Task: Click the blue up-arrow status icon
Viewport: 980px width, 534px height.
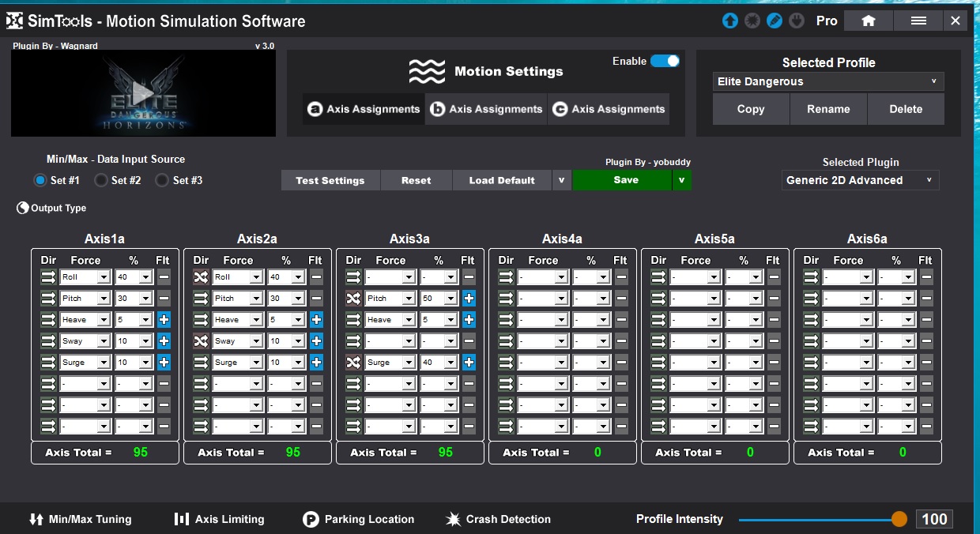Action: [729, 21]
